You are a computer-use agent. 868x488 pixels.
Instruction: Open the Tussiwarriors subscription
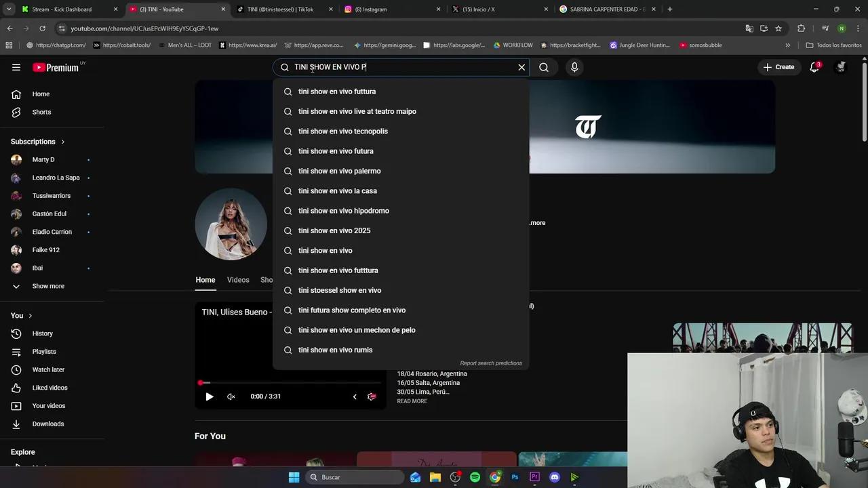(53, 196)
